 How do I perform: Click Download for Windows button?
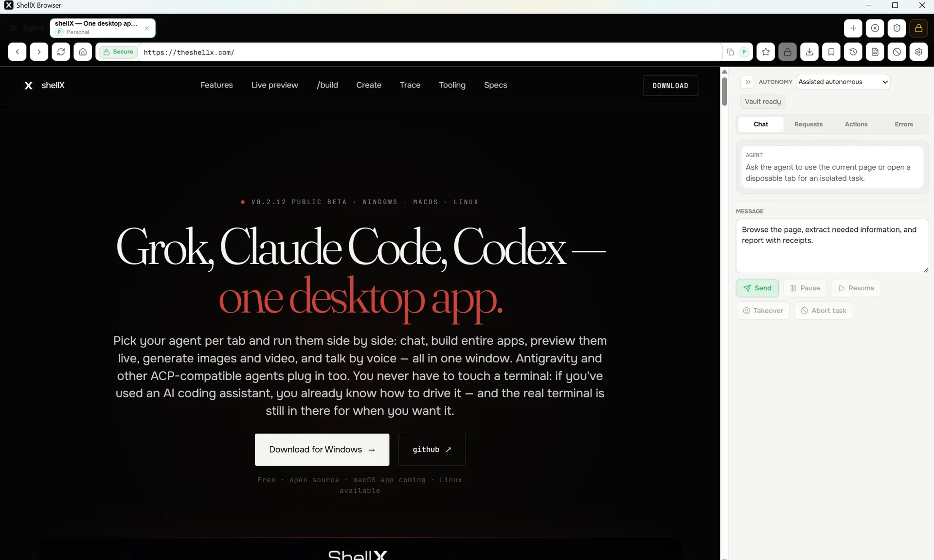tap(322, 450)
